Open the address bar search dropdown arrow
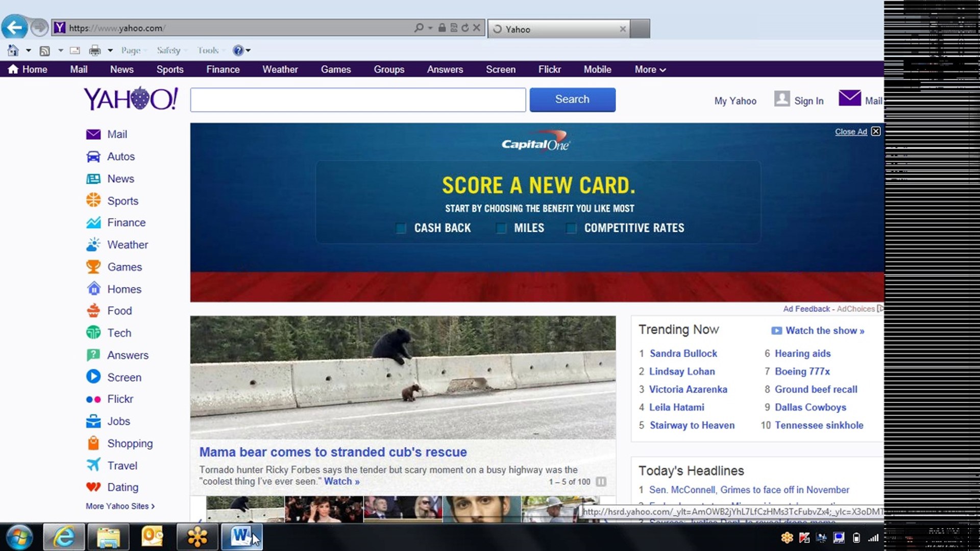Image resolution: width=980 pixels, height=551 pixels. tap(430, 28)
